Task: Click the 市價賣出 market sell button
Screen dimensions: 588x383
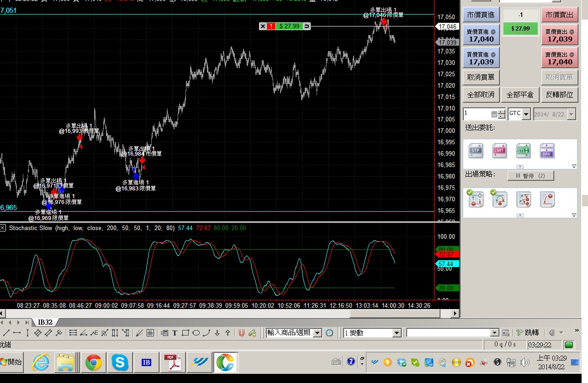Action: 560,15
